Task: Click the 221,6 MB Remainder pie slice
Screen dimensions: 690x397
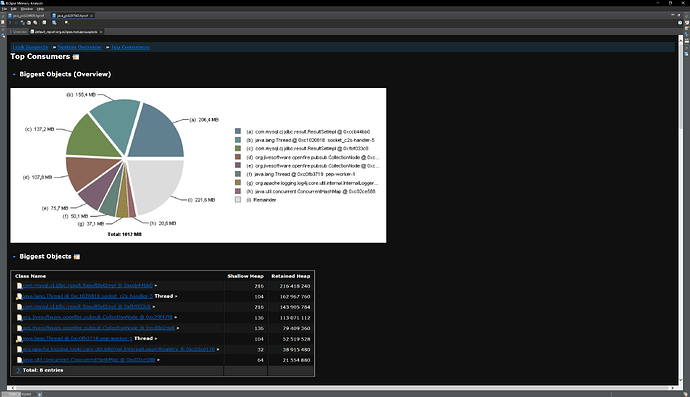Action: coord(156,183)
